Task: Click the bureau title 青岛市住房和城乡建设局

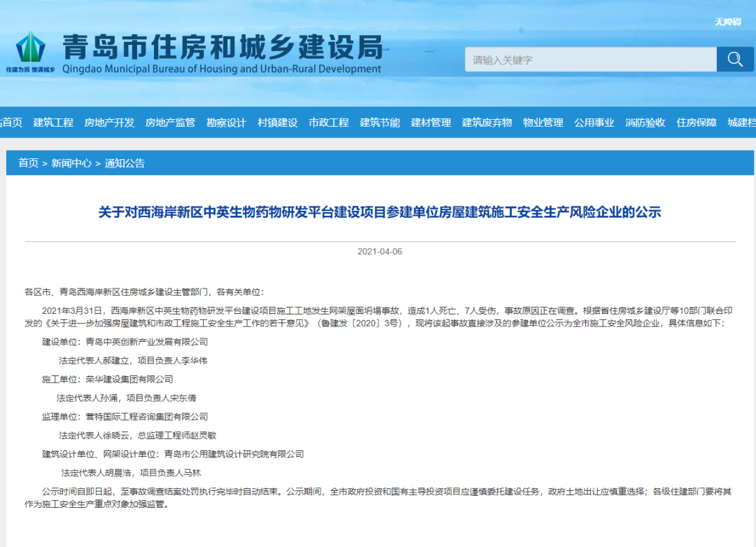Action: (x=223, y=47)
